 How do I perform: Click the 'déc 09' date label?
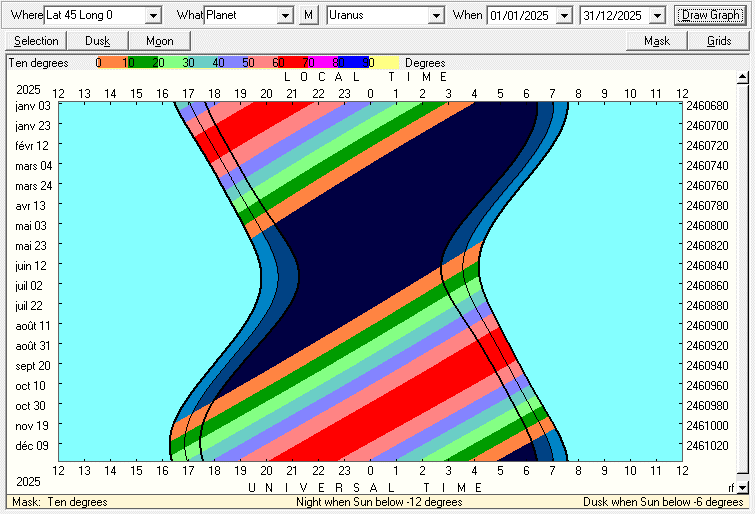pos(32,446)
